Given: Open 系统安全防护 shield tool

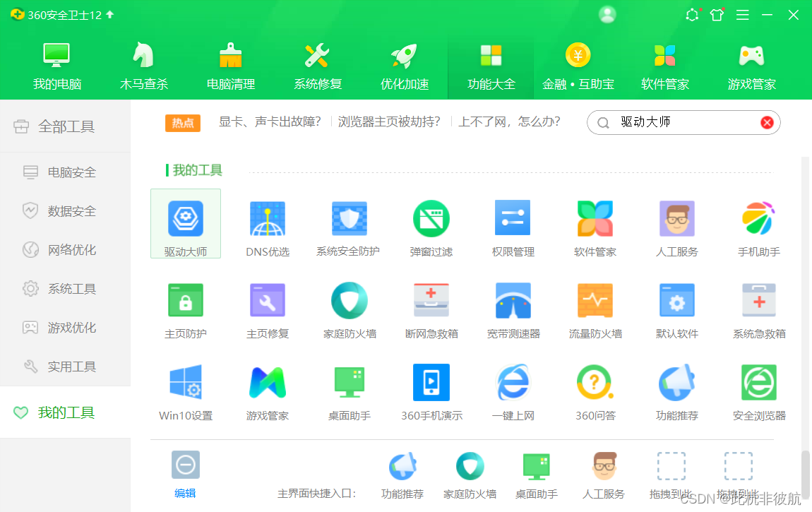Looking at the screenshot, I should (349, 229).
